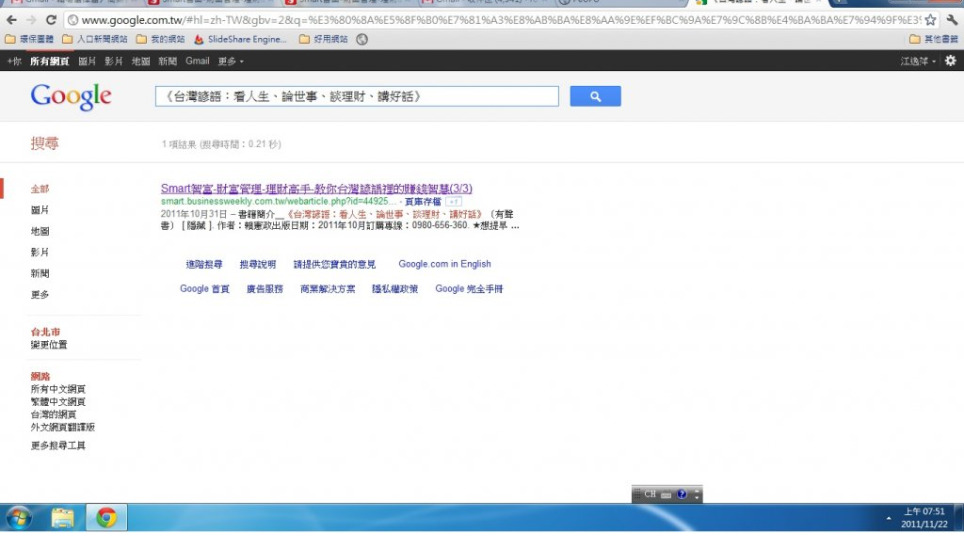Click the browser back arrow
The width and height of the screenshot is (964, 540).
pos(12,20)
